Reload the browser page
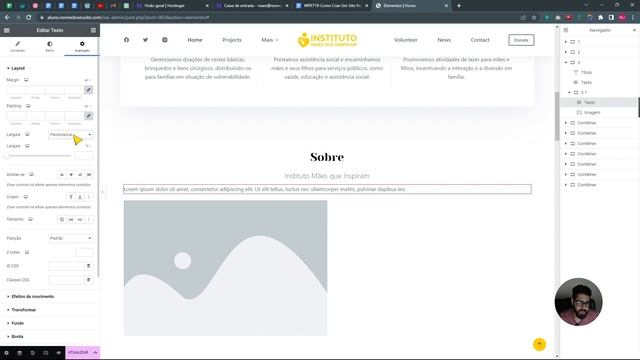The height and width of the screenshot is (360, 640). 29,18
